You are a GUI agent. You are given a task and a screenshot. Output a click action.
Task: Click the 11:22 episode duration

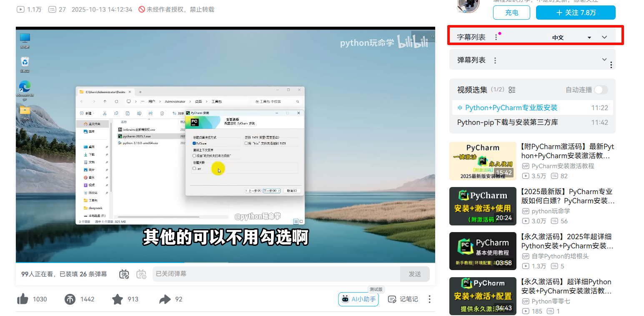(600, 108)
